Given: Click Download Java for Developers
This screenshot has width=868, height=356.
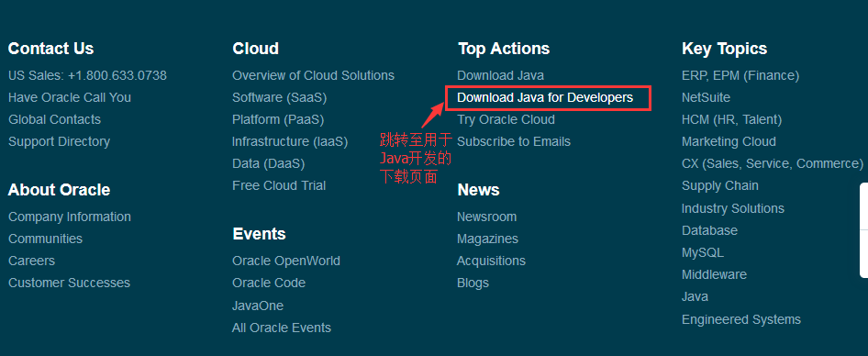Looking at the screenshot, I should [545, 97].
